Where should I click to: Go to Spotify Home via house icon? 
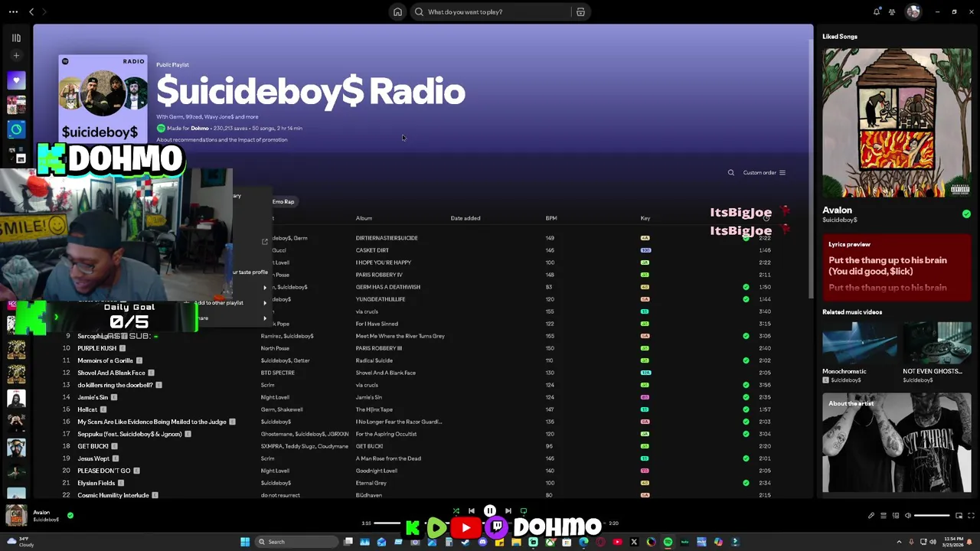397,11
